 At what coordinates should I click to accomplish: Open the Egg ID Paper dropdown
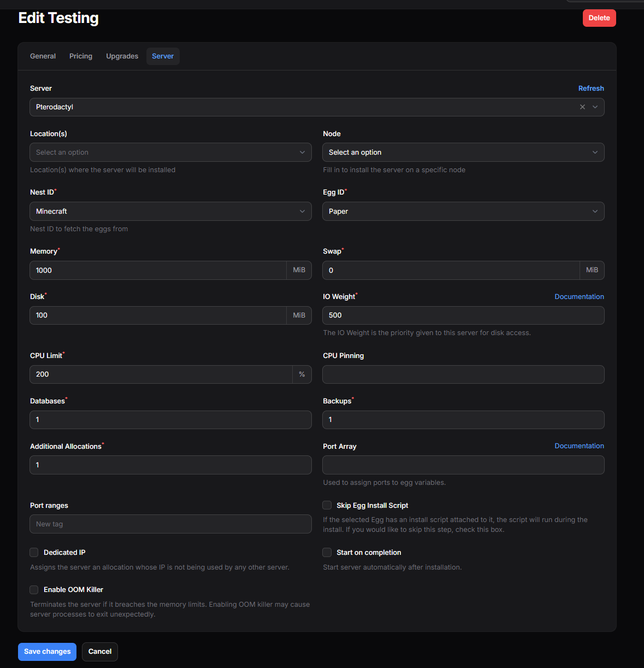click(463, 212)
